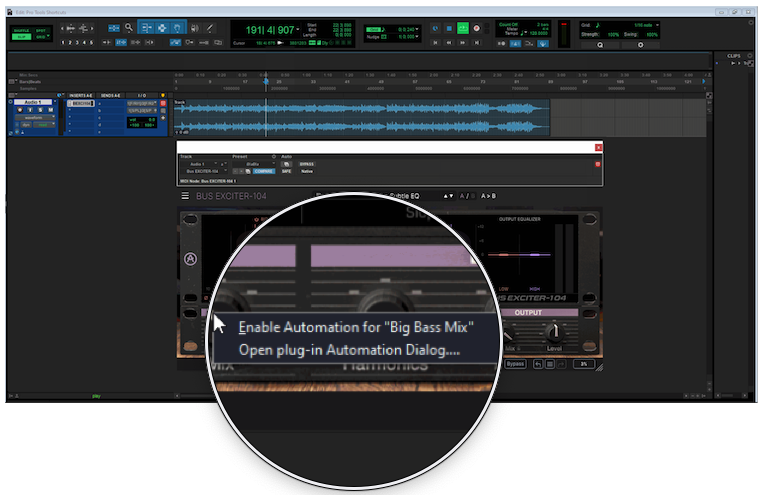The image size is (763, 495).
Task: Click Bars|Beats ruler label
Action: 30,82
